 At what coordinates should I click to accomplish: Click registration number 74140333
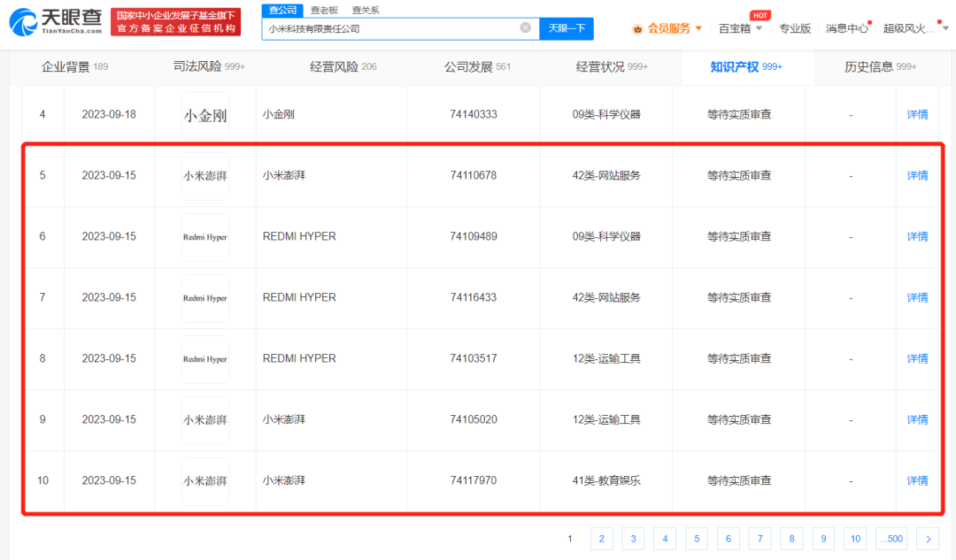coord(473,114)
